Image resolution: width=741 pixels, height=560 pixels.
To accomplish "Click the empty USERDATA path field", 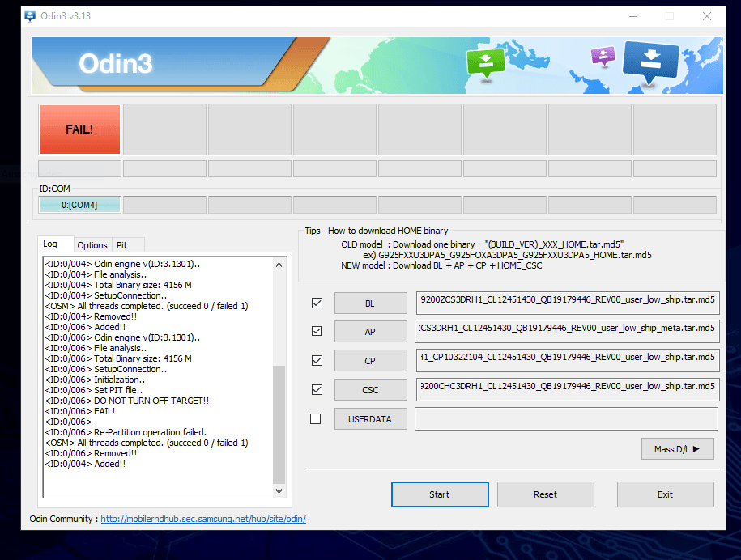I will [567, 419].
